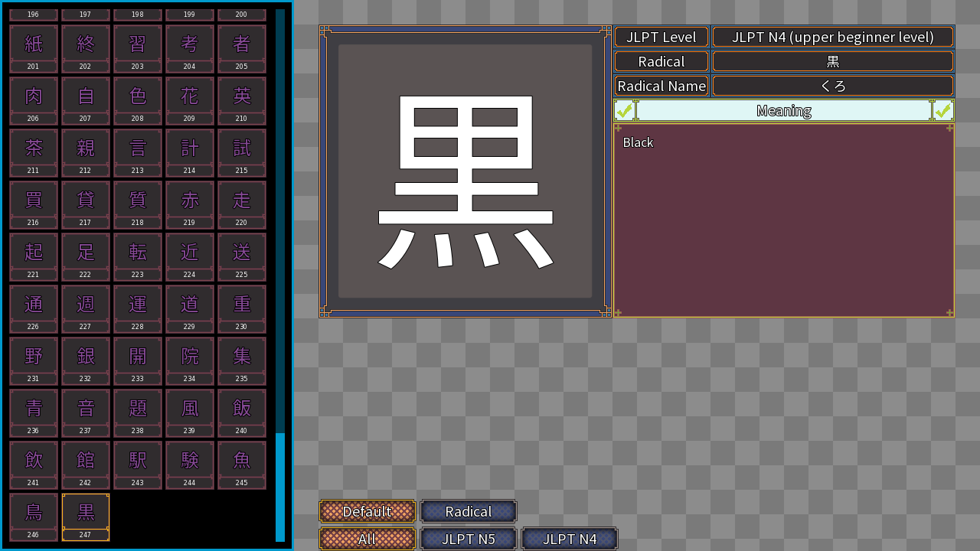This screenshot has height=551, width=980.
Task: Switch to the JLPT N4 filter
Action: [x=570, y=538]
